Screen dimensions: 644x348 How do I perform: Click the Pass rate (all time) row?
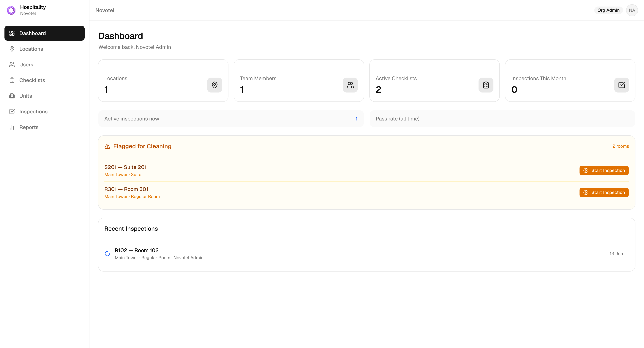[502, 119]
